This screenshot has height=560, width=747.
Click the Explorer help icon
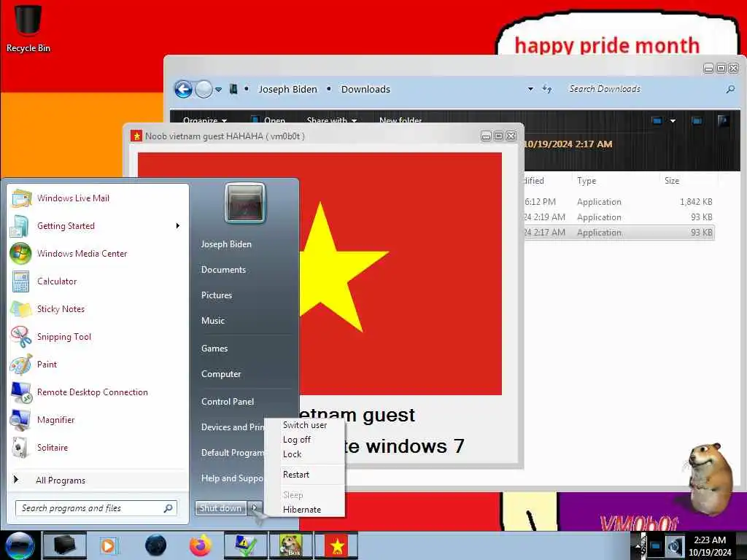tap(723, 121)
